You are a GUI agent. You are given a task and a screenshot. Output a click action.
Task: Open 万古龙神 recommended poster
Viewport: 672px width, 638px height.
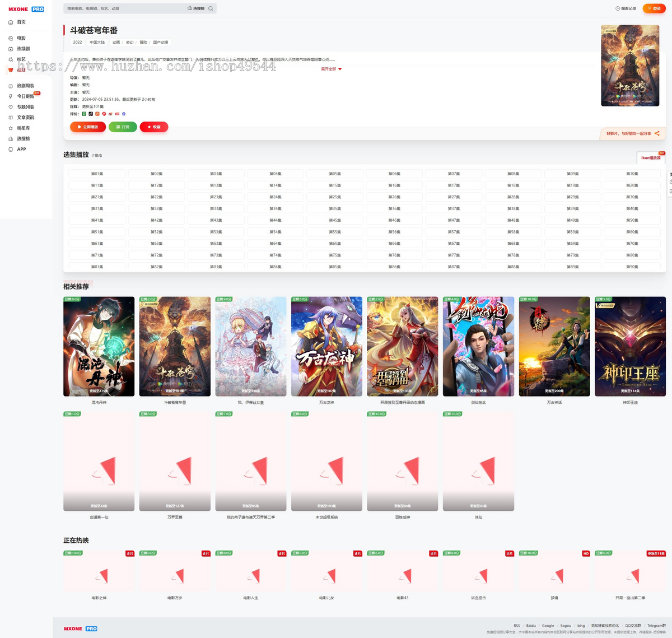click(x=326, y=347)
